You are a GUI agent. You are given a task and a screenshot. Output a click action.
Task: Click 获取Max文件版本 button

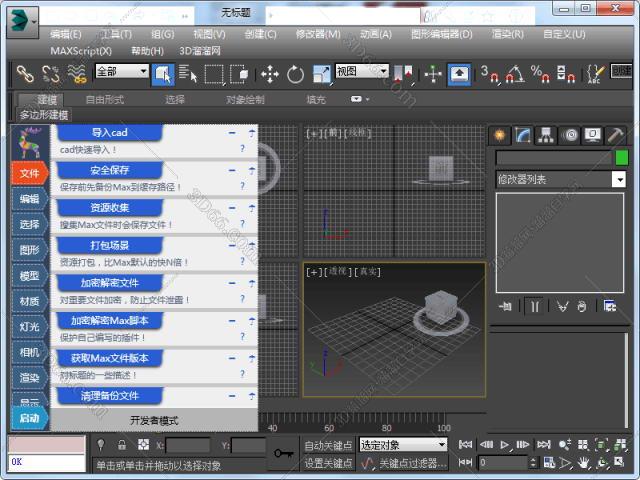click(x=109, y=358)
